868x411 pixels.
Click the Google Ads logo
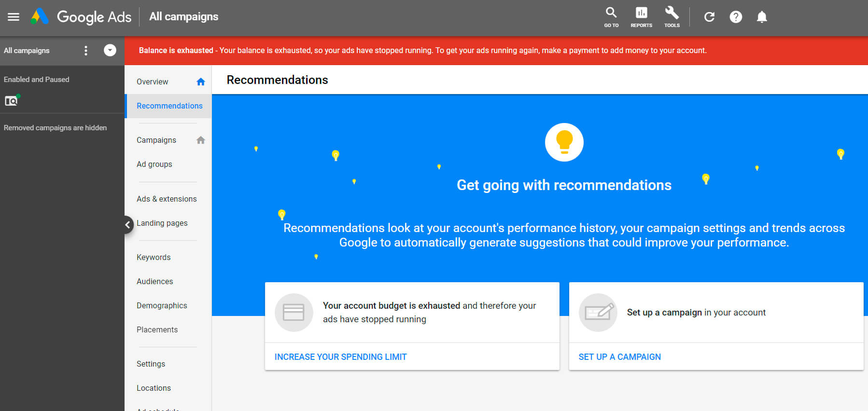[40, 17]
